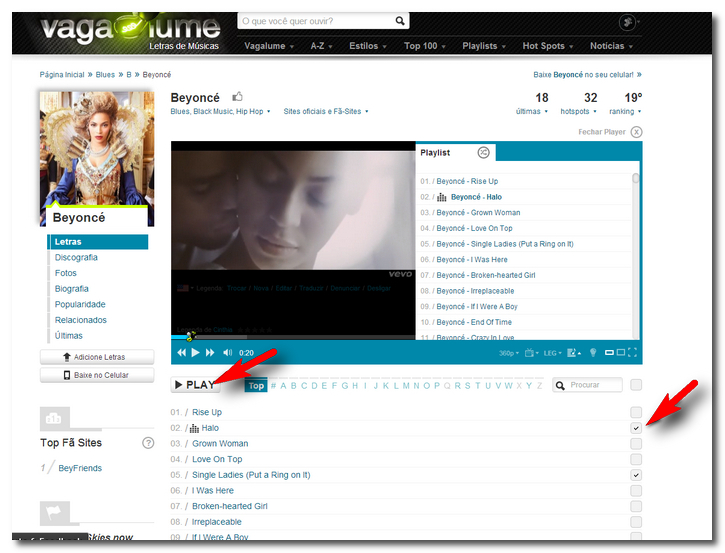This screenshot has height=553, width=725.
Task: Open the BeyFriends fan site link
Action: (80, 468)
